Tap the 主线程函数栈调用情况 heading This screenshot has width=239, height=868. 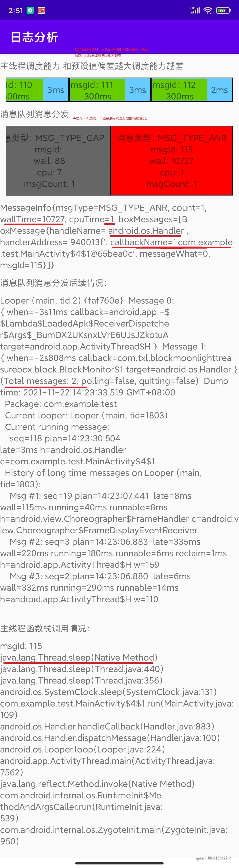click(45, 629)
